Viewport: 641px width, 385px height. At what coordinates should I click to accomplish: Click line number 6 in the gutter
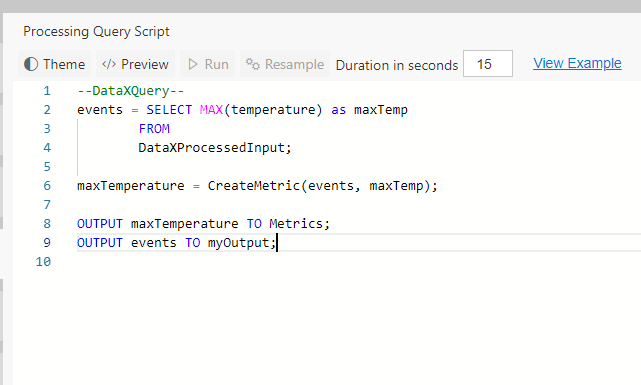[47, 186]
